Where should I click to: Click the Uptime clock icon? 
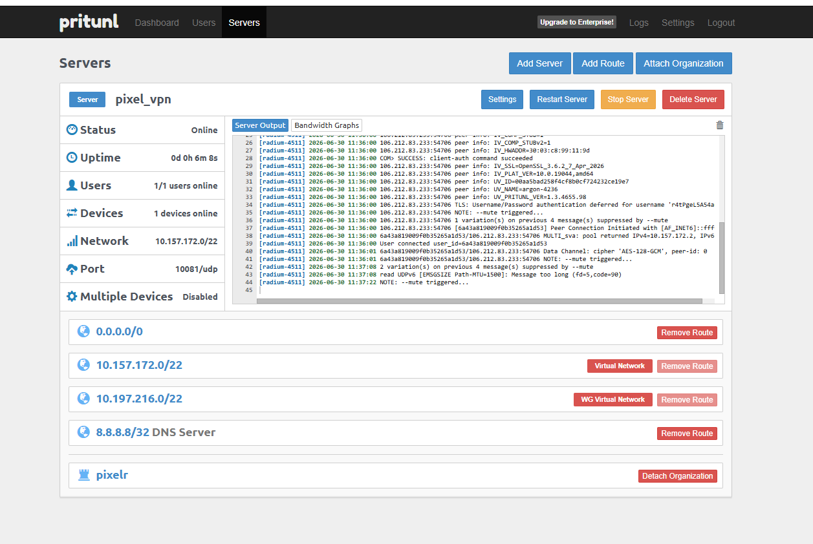72,157
